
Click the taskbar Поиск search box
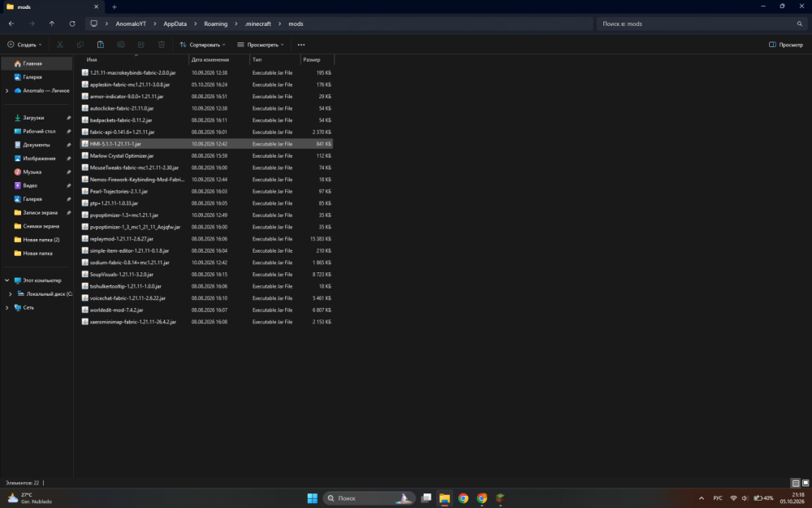click(x=369, y=498)
